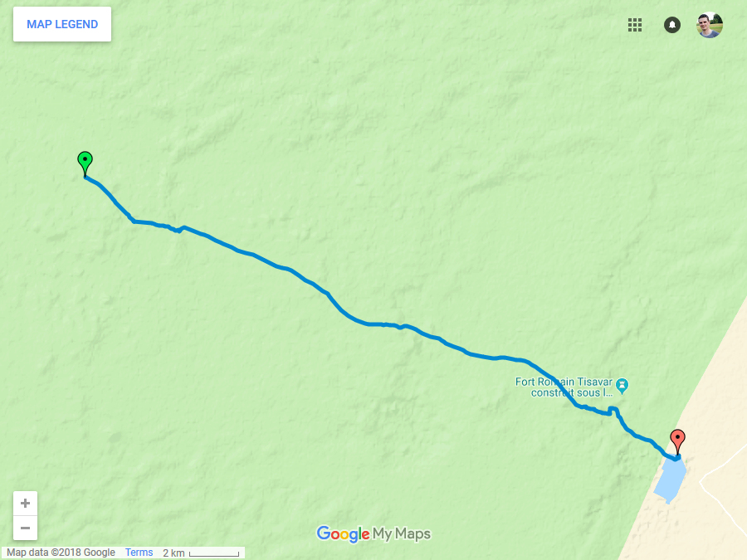
Task: Click the My Maps text in logo
Action: 401,533
